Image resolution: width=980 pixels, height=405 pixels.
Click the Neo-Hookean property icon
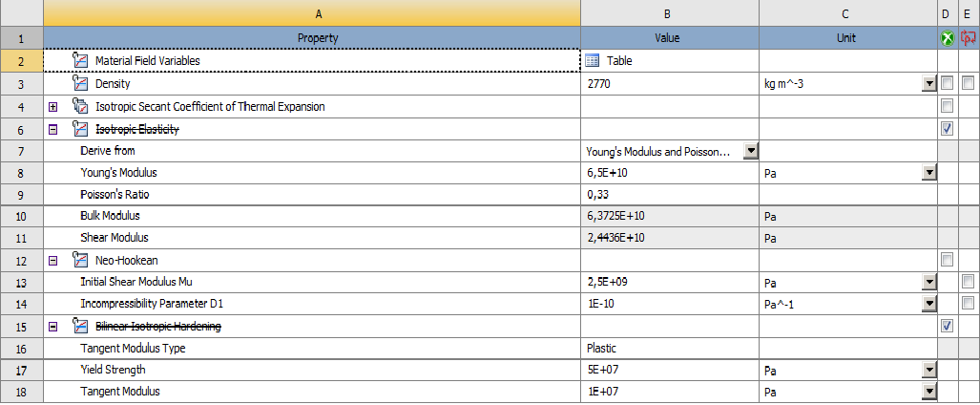[x=80, y=260]
